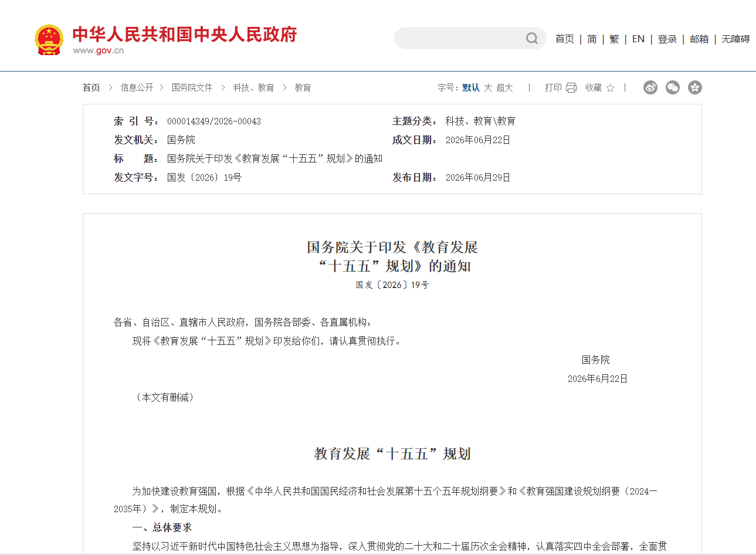
Task: Click the 主题分类 value 科技、教育\教育
Action: (x=480, y=121)
